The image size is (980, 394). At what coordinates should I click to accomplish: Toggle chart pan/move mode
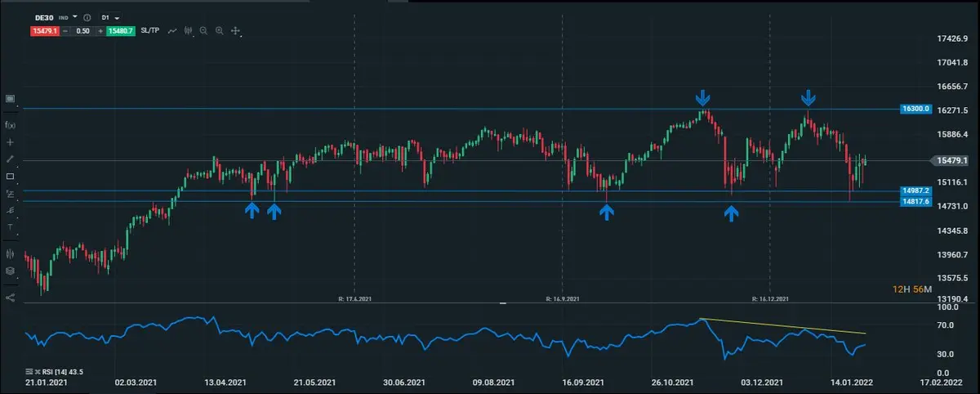pos(235,31)
